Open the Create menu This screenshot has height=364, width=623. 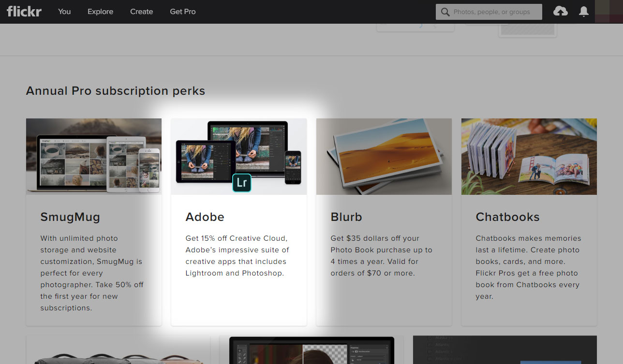(141, 12)
